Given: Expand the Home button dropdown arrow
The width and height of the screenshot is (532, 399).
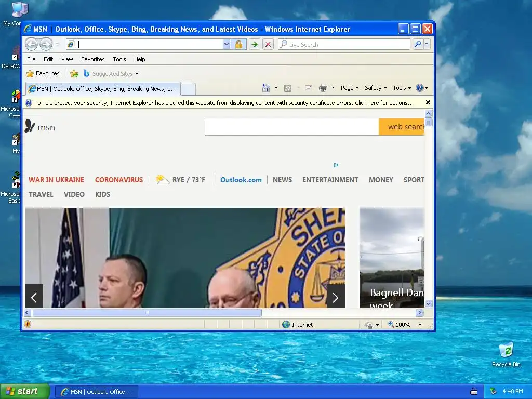Looking at the screenshot, I should tap(276, 88).
